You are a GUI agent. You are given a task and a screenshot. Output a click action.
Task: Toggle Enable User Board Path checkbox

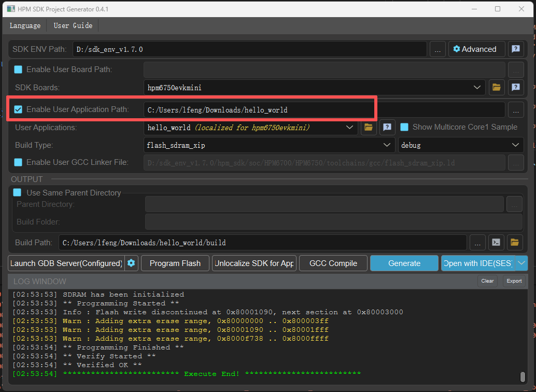point(18,69)
